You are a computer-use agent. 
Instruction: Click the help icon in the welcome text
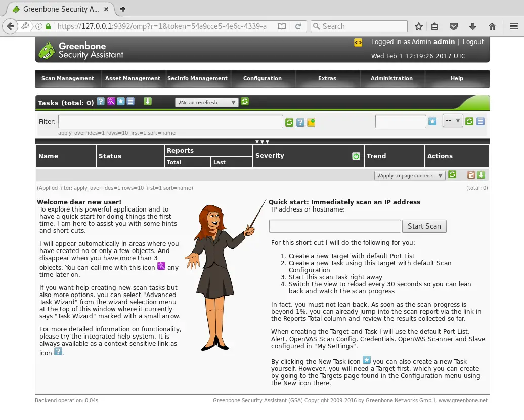[58, 352]
